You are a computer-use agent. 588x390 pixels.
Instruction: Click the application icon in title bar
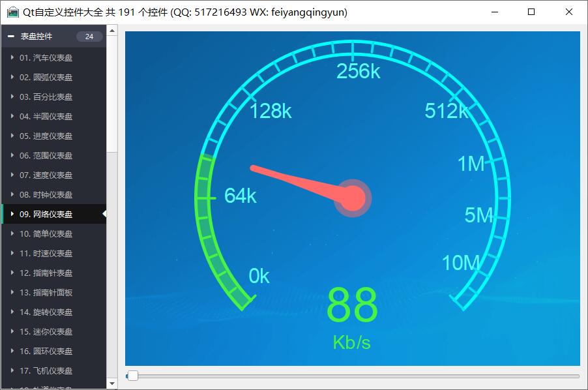pyautogui.click(x=12, y=12)
